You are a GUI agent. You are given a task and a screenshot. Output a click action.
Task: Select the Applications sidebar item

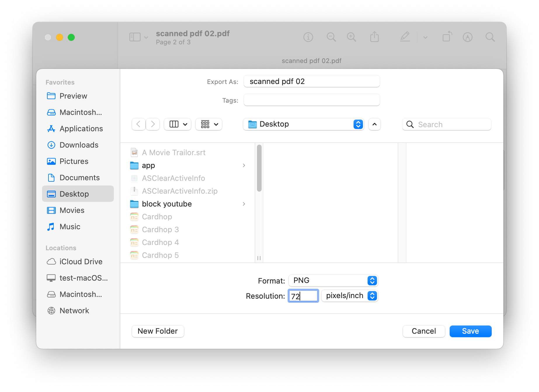(81, 129)
